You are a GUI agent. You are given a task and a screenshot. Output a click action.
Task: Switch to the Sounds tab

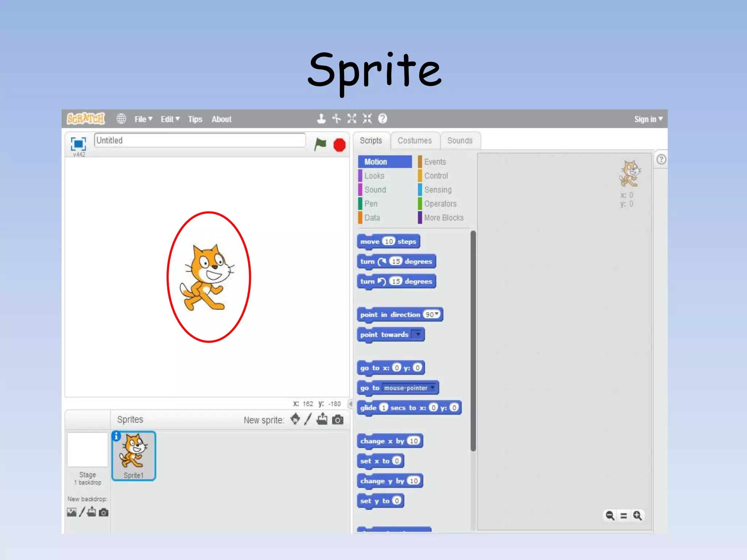[460, 141]
